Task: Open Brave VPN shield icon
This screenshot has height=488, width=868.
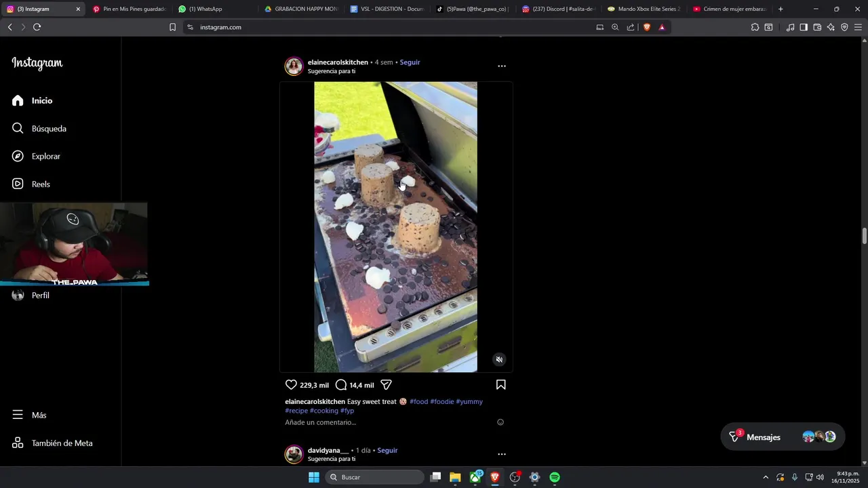Action: [x=844, y=27]
